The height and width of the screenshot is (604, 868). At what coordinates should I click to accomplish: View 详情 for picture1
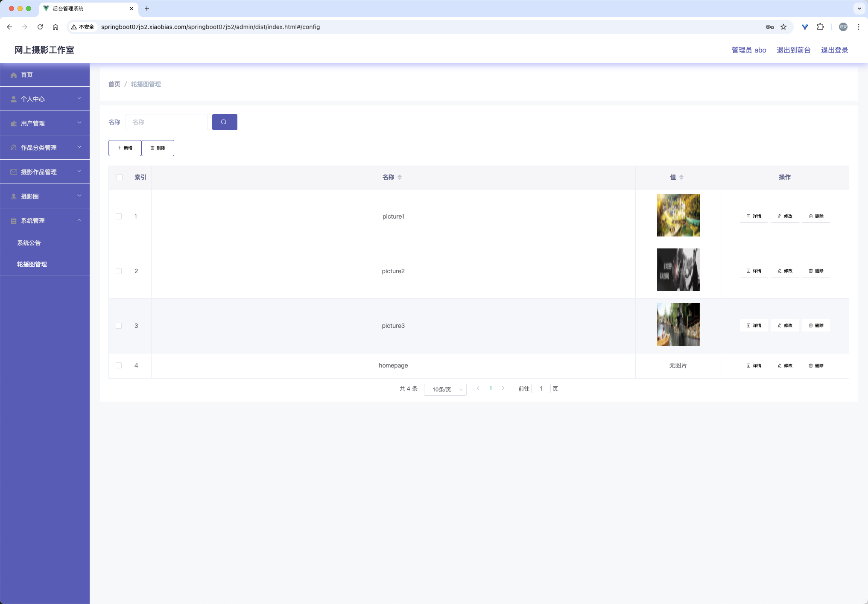point(754,216)
